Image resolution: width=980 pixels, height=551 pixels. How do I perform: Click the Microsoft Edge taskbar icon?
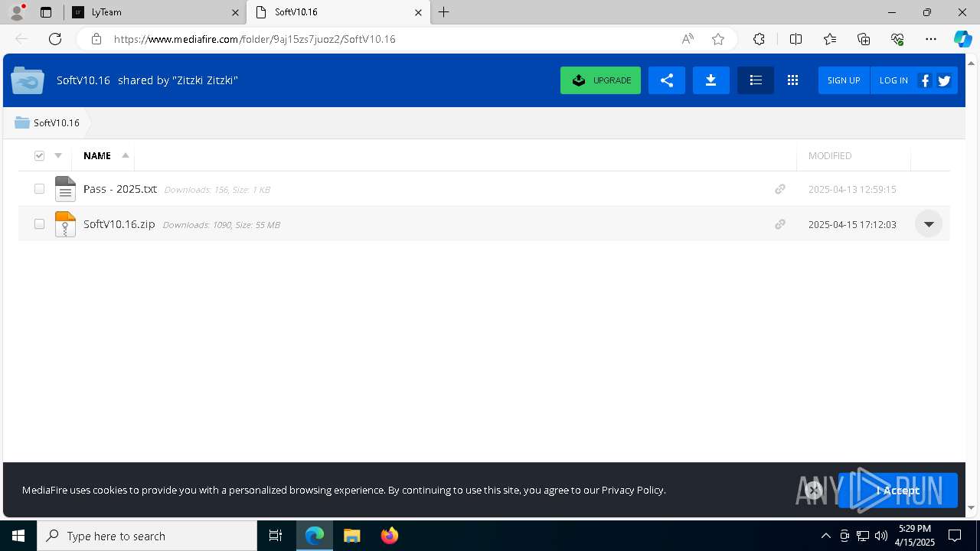pos(315,536)
